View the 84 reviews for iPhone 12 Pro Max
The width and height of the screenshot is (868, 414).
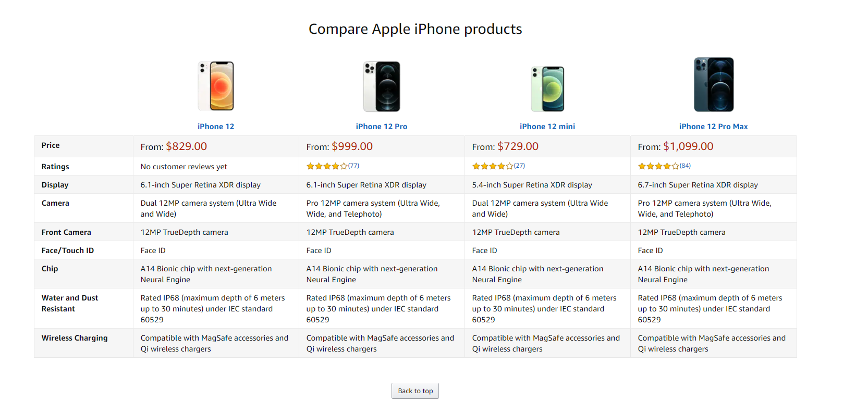[686, 166]
